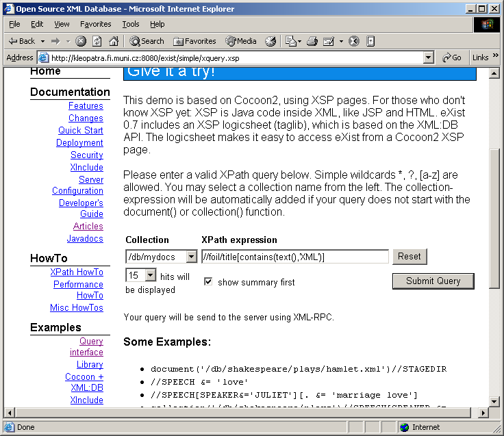This screenshot has height=436, width=504.
Task: Open the Edit menu
Action: (x=37, y=24)
